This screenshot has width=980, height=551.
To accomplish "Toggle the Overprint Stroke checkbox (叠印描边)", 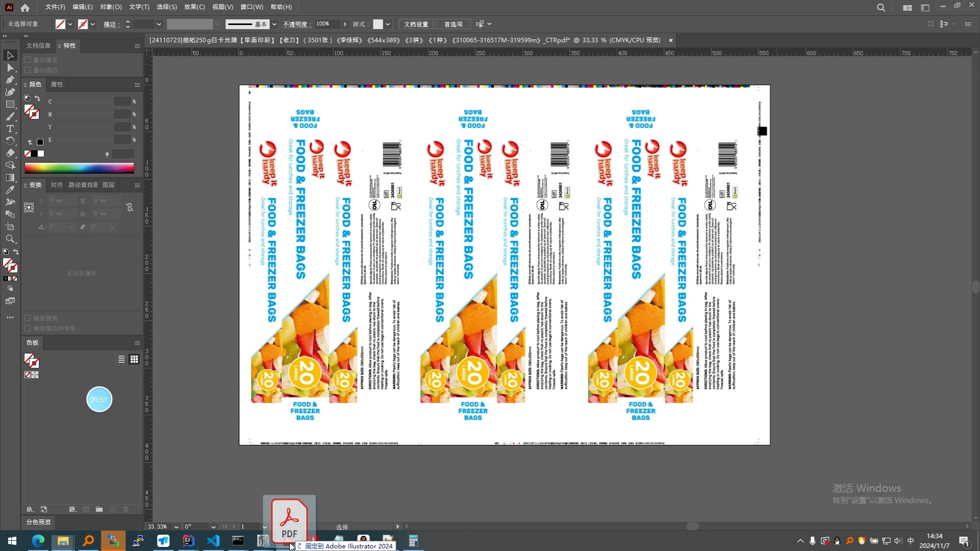I will click(28, 70).
